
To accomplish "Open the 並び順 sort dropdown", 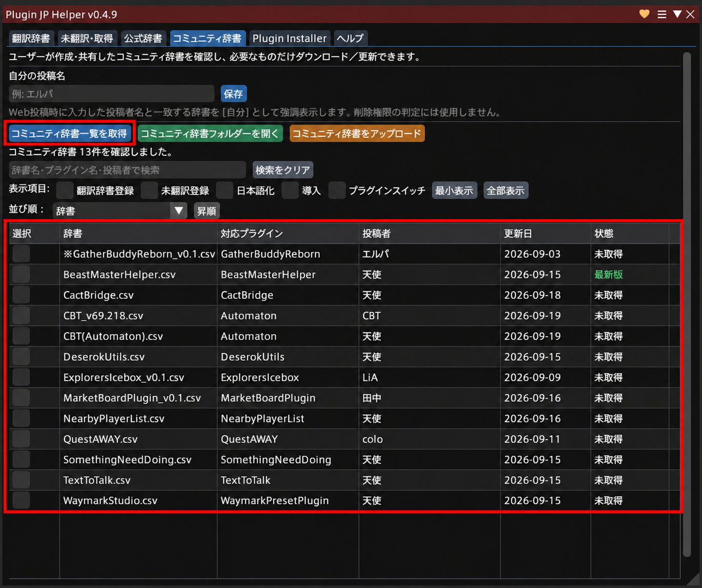I will [120, 211].
